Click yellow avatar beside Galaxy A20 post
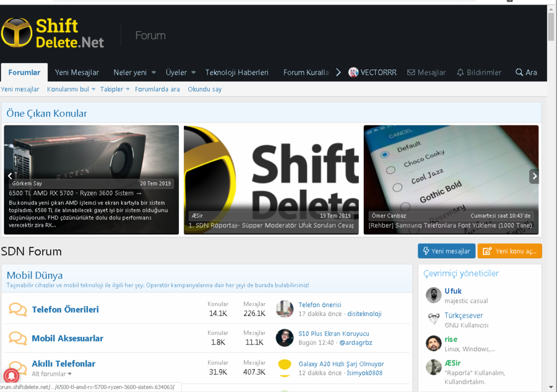Screen dimensions: 557x392 tap(285, 367)
